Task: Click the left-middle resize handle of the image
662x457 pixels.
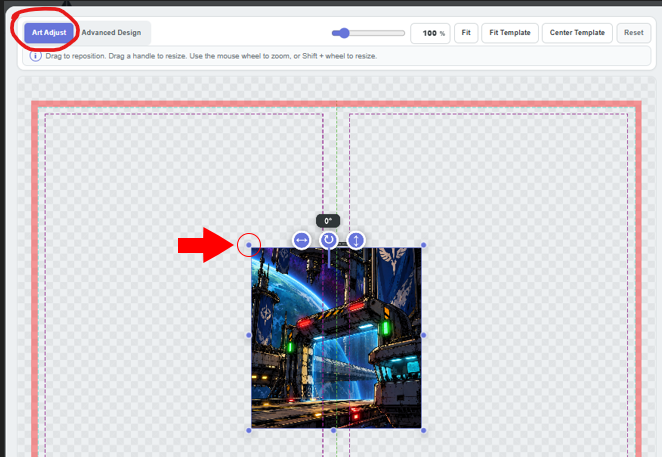Action: click(249, 335)
